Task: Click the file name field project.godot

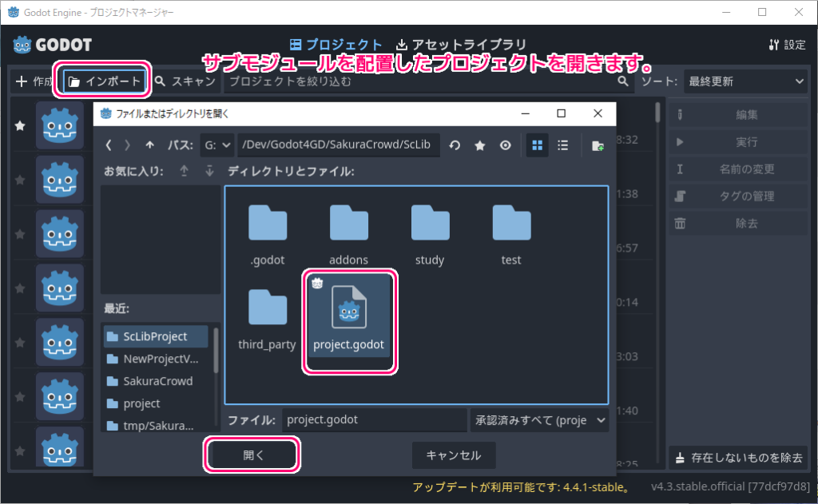Action: (x=375, y=420)
